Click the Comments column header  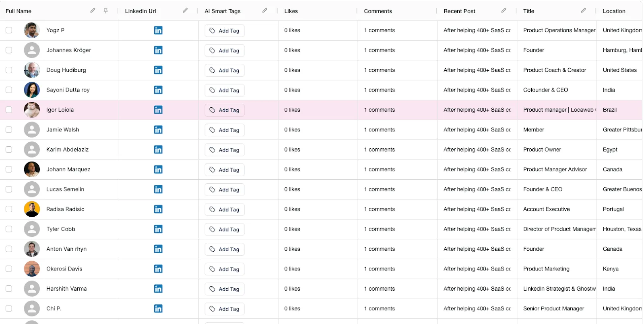378,11
